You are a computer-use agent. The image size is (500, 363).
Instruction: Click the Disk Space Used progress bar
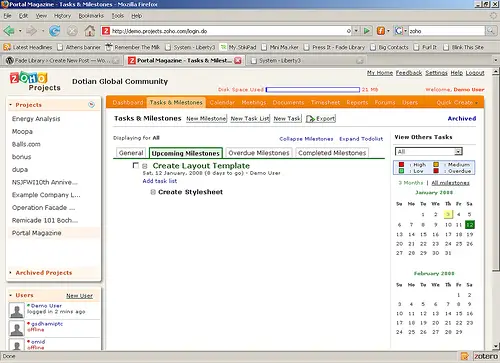[313, 90]
